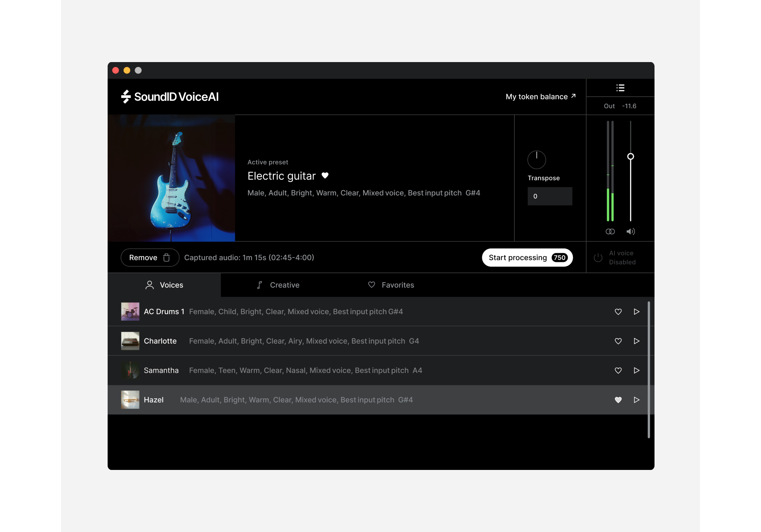The width and height of the screenshot is (761, 532).
Task: Click the Transpose value field
Action: tap(550, 196)
